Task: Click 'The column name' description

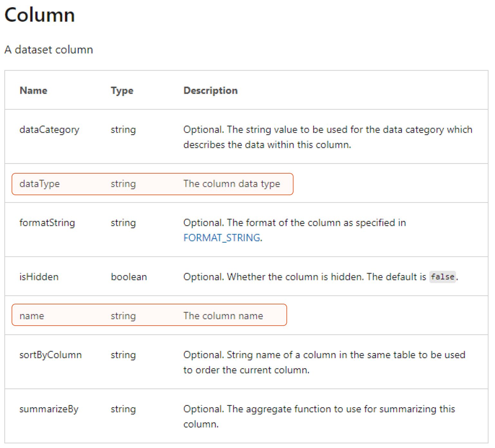Action: 223,316
